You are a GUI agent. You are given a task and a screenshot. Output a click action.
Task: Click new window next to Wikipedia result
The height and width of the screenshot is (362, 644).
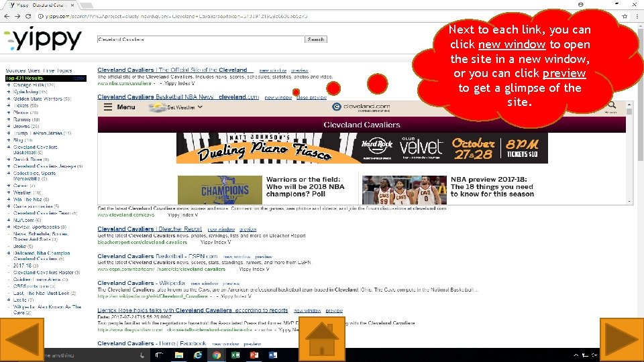point(205,284)
